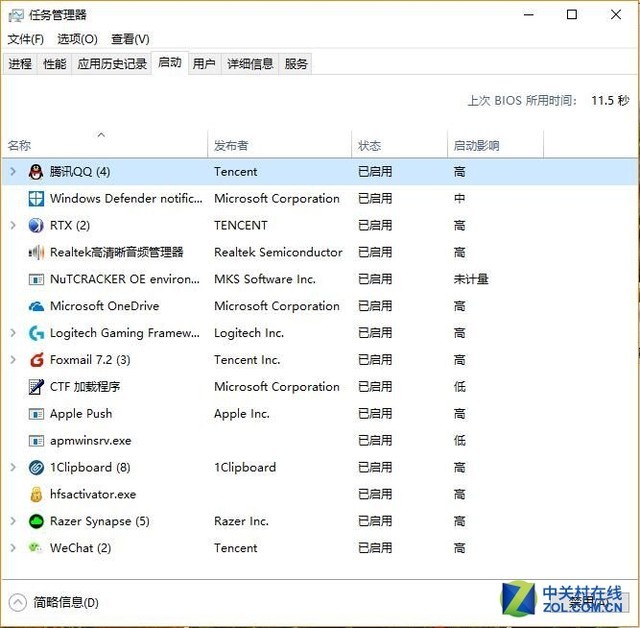Screen dimensions: 640x628
Task: Click the Razer Synapse green icon
Action: [x=36, y=521]
